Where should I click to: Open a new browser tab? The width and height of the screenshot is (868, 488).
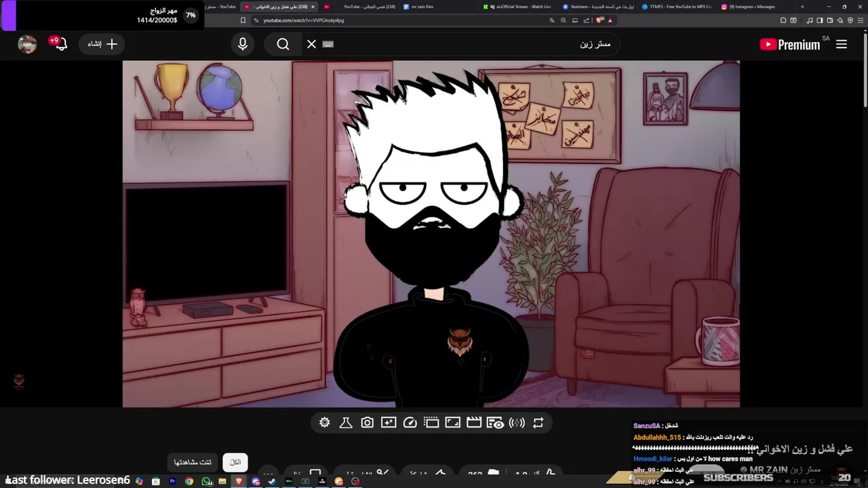click(x=802, y=7)
